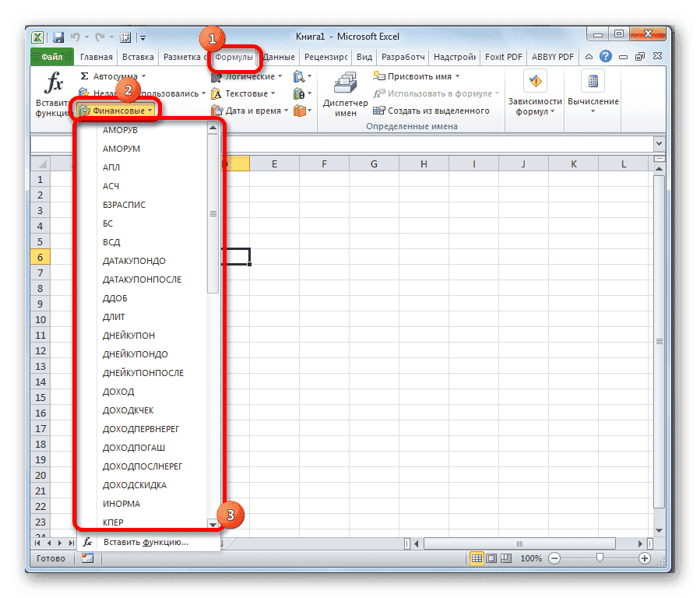This screenshot has width=700, height=598.
Task: Select the БС function from the list
Action: (109, 223)
